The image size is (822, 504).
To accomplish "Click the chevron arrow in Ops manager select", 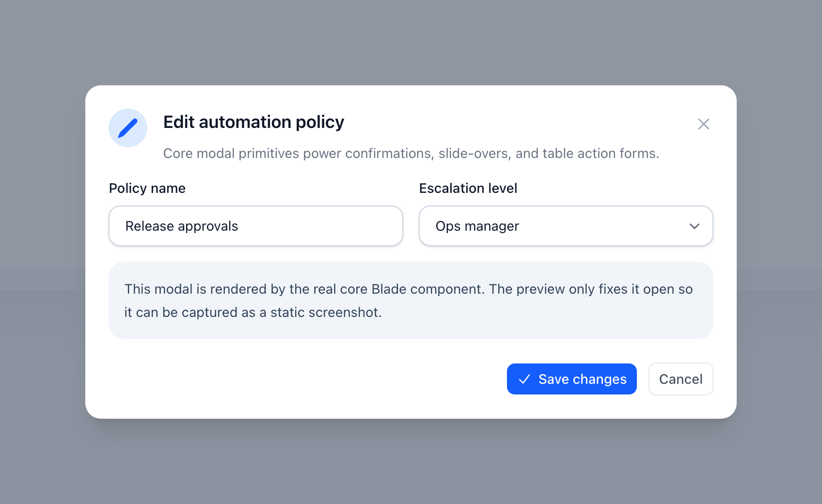I will [x=694, y=226].
